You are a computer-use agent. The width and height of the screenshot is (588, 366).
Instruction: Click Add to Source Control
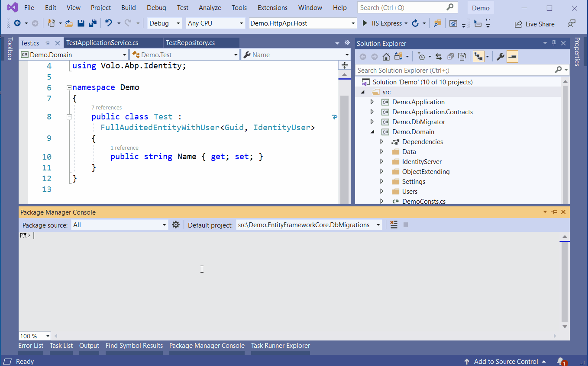click(x=506, y=361)
